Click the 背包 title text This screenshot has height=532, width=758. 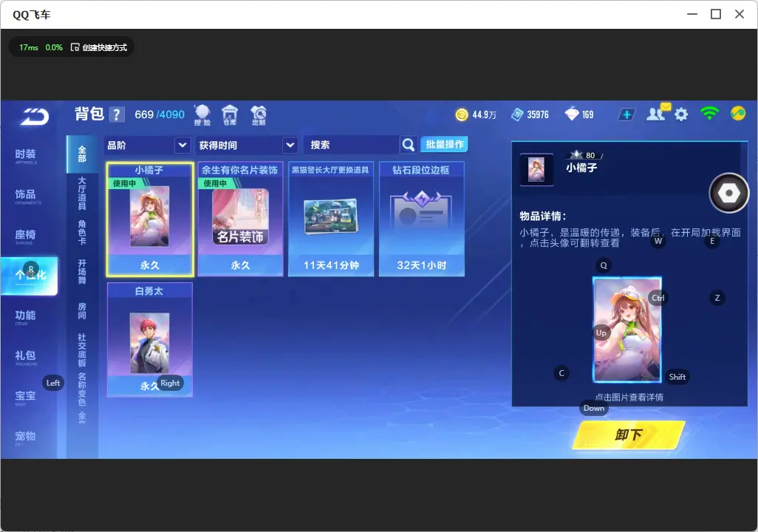(x=89, y=114)
